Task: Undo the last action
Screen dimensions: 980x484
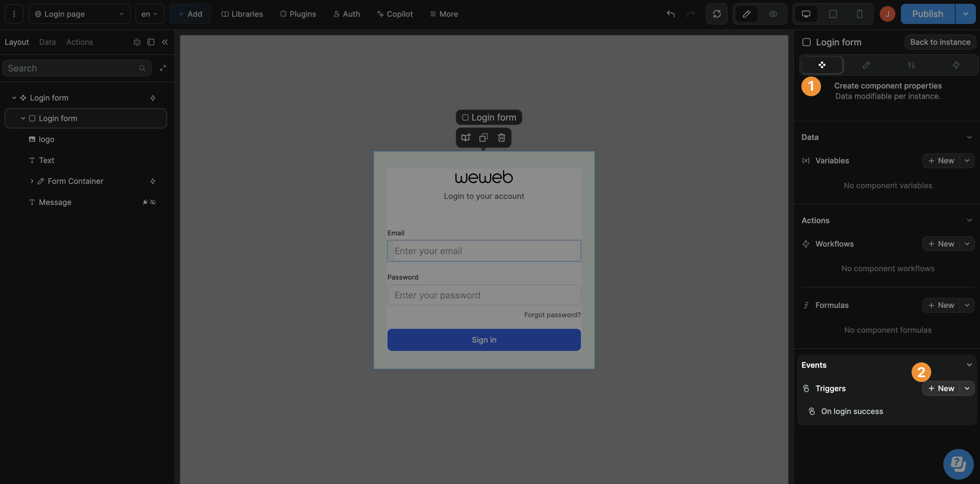Action: [670, 14]
